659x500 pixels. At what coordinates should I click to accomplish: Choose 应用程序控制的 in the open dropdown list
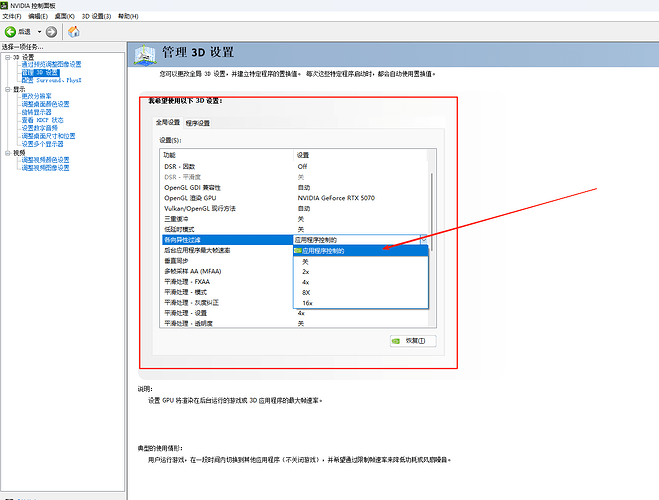point(361,251)
